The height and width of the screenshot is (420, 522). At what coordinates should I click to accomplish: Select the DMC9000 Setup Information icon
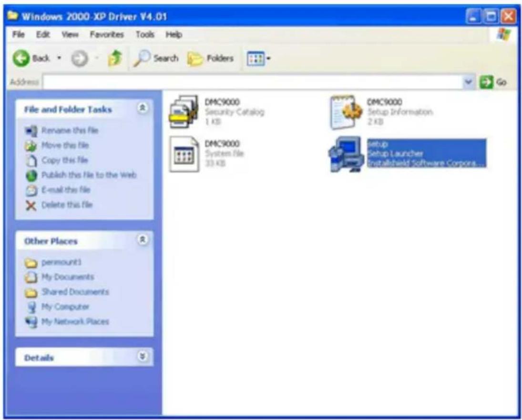(x=346, y=112)
